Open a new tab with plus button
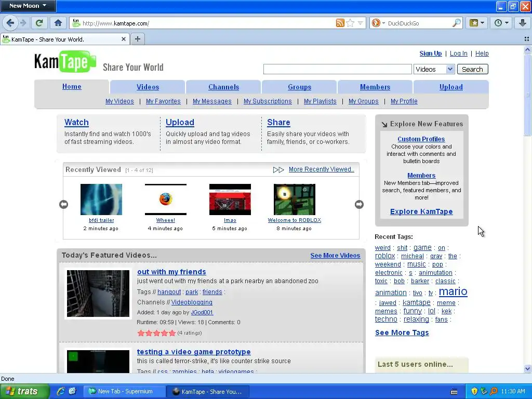Viewport: 532px width, 399px height. click(137, 39)
